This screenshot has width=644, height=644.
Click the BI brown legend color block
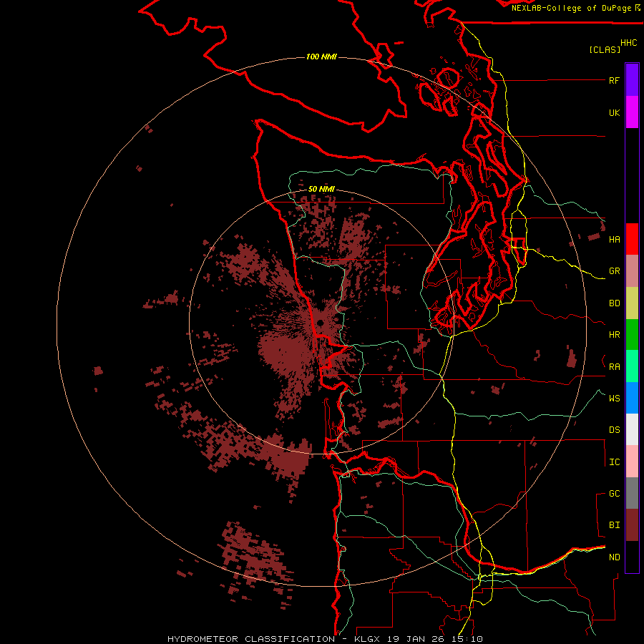point(632,525)
